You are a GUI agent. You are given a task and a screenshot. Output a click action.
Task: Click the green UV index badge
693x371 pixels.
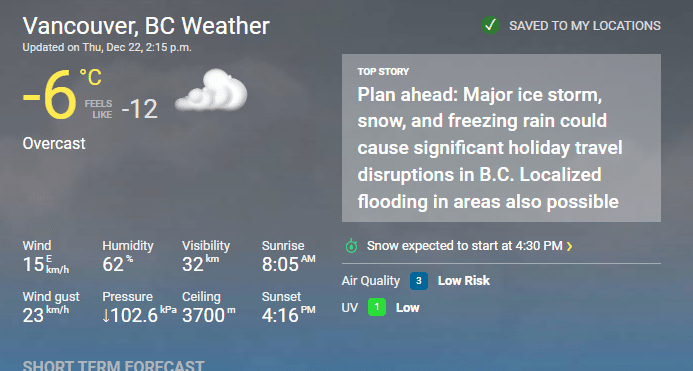coord(377,307)
